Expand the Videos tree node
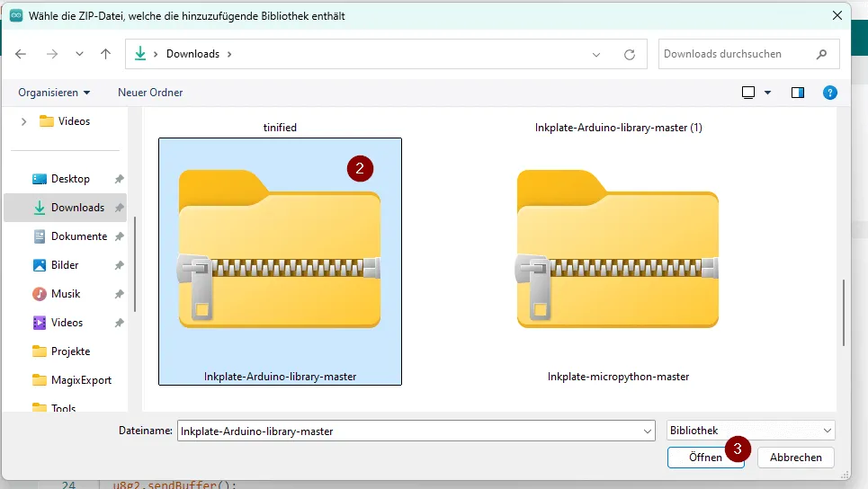868x489 pixels. coord(24,121)
